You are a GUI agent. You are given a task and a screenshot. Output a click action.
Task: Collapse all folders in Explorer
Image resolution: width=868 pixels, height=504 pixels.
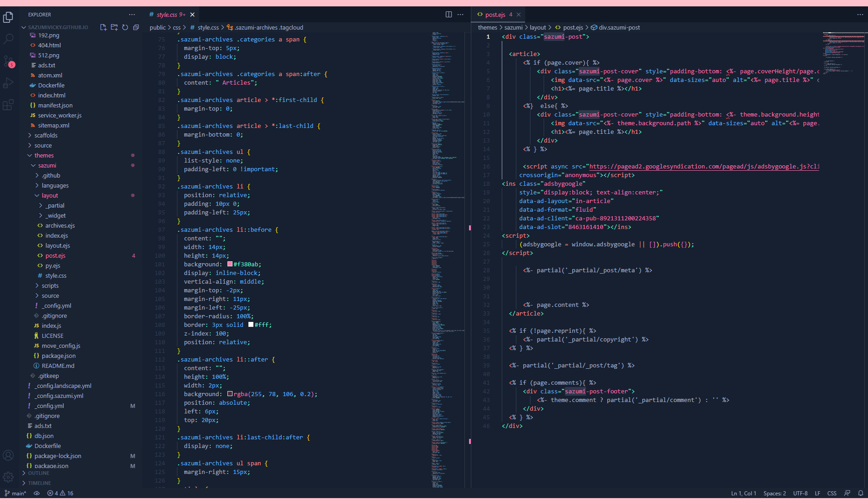pyautogui.click(x=136, y=27)
